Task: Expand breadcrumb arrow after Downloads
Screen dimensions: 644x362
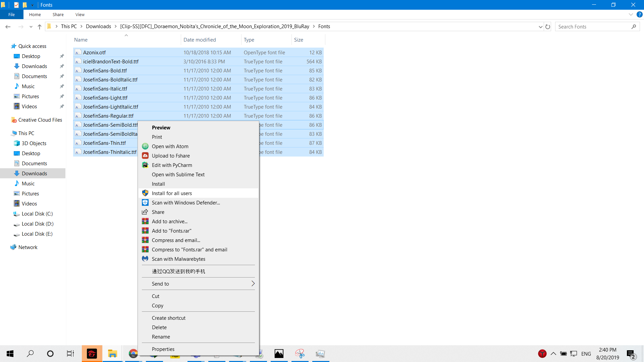Action: tap(116, 26)
